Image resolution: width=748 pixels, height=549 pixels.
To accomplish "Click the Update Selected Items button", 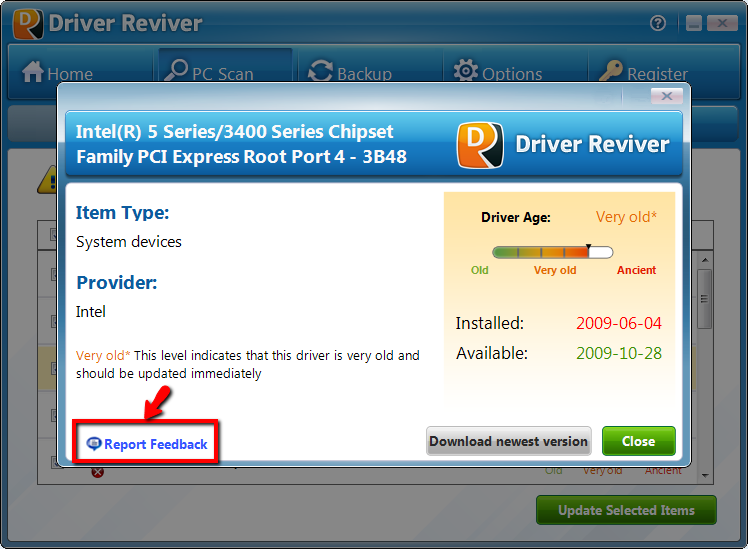I will 626,510.
